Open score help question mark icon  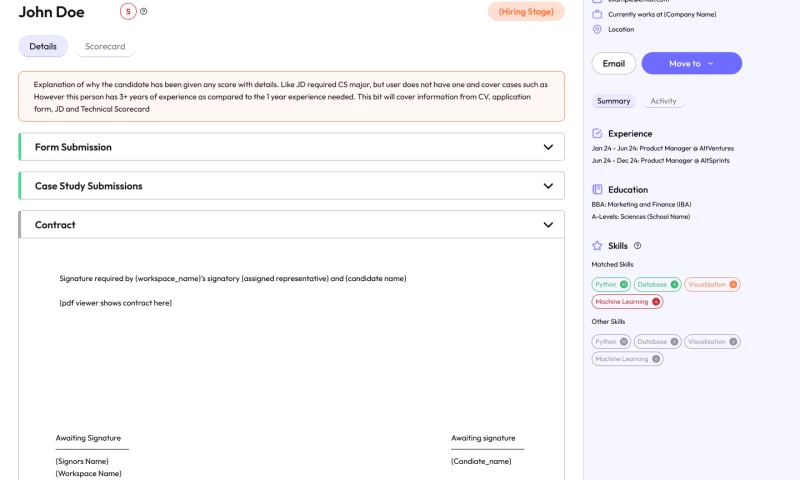pos(144,11)
